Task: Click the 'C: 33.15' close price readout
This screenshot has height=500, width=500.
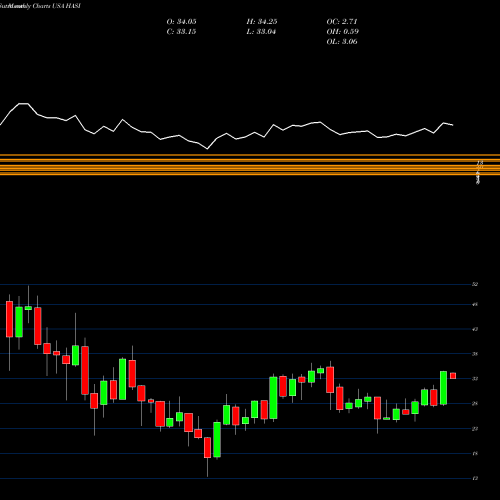Action: (x=181, y=32)
